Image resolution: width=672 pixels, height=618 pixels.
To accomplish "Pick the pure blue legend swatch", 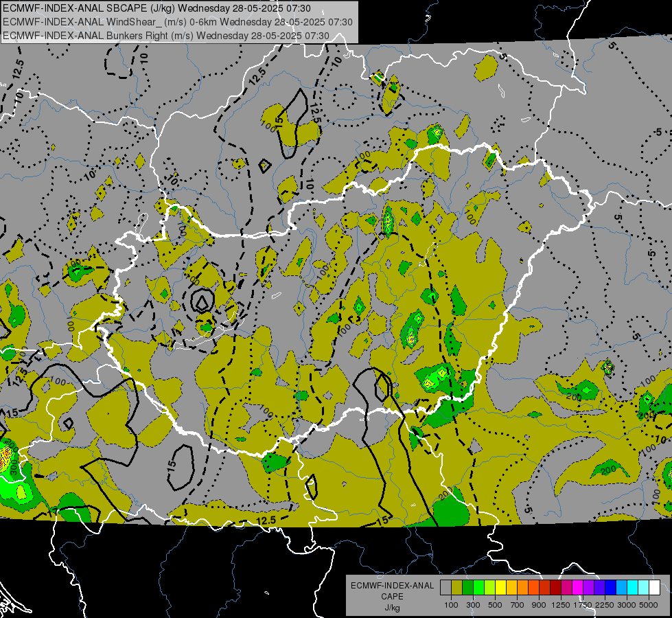I will (x=611, y=588).
